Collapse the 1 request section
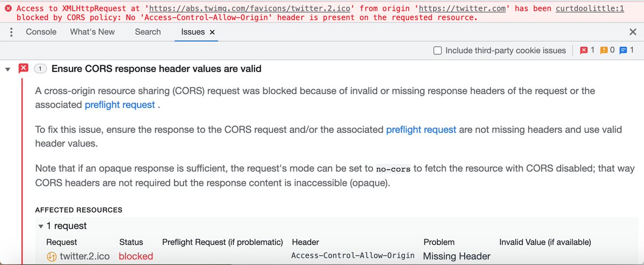Screen dimensions: 644x265 click(x=41, y=226)
